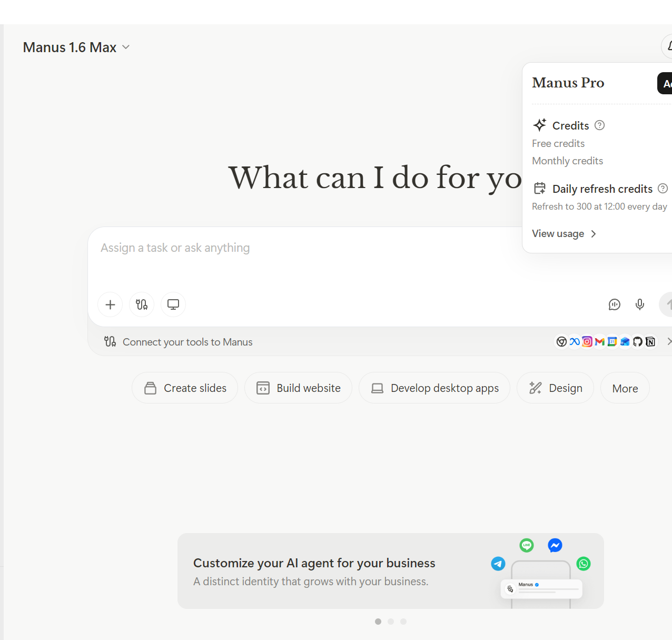Image resolution: width=672 pixels, height=640 pixels.
Task: Choose the Develop desktop apps suggestion
Action: click(434, 388)
